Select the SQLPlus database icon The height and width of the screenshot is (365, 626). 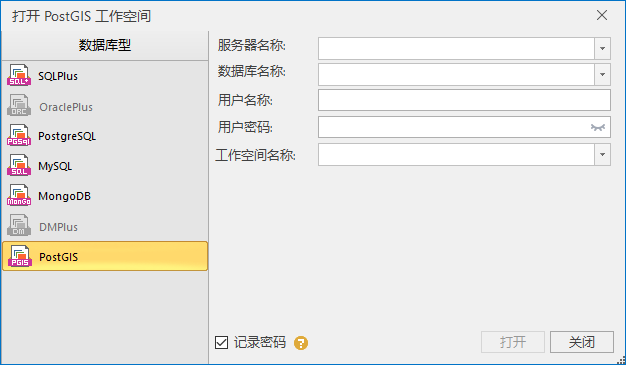pyautogui.click(x=19, y=75)
